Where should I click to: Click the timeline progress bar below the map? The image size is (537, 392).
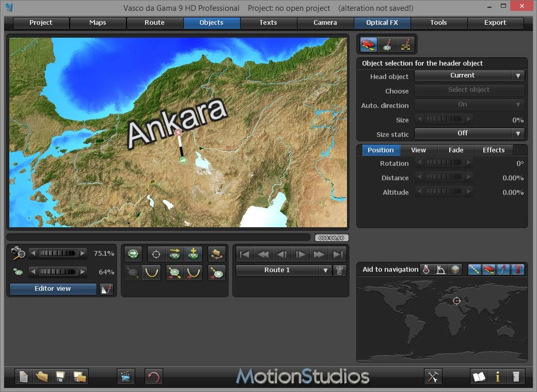pos(158,238)
